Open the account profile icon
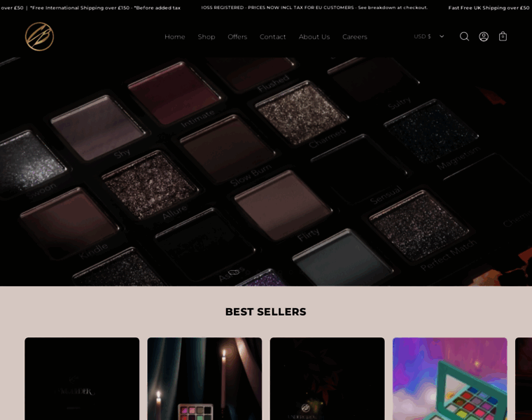 tap(484, 36)
